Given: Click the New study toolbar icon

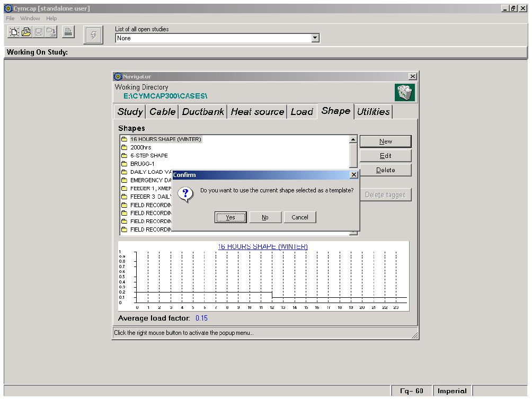Looking at the screenshot, I should [14, 32].
